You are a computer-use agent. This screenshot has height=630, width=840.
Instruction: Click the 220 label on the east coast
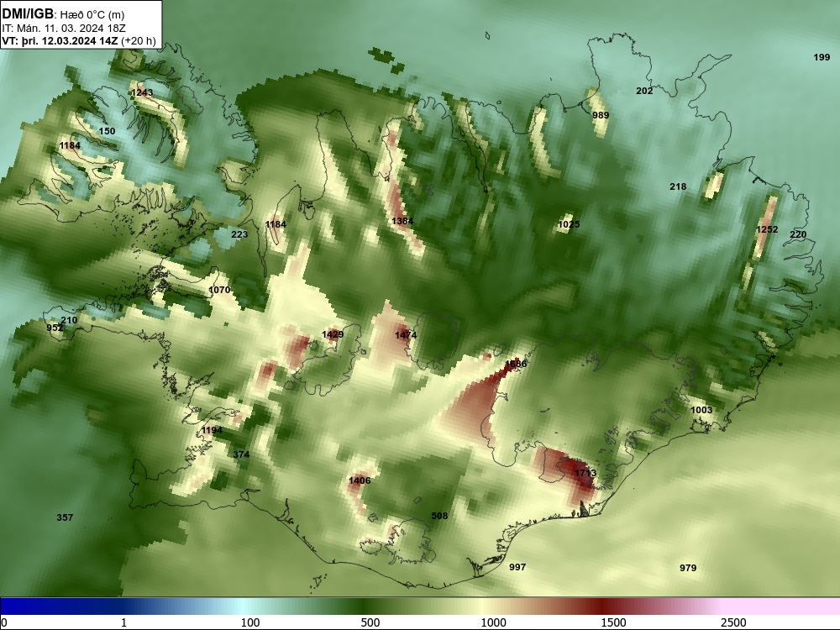coord(798,234)
